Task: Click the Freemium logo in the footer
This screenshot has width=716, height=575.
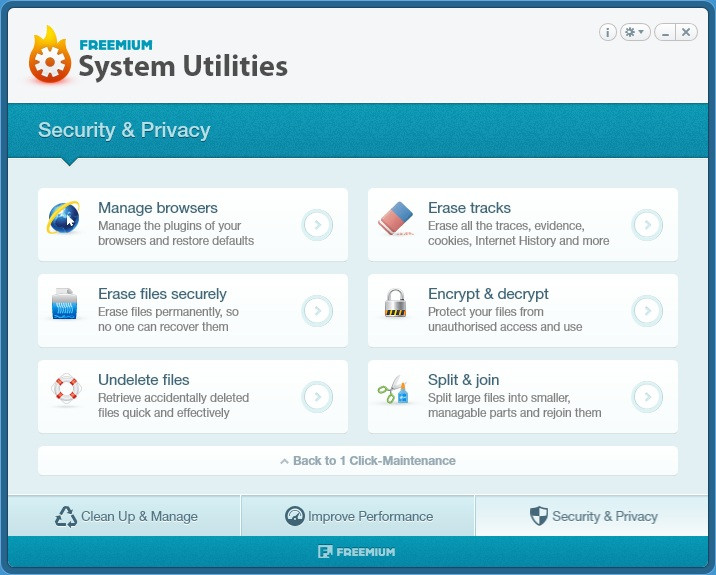Action: click(357, 552)
